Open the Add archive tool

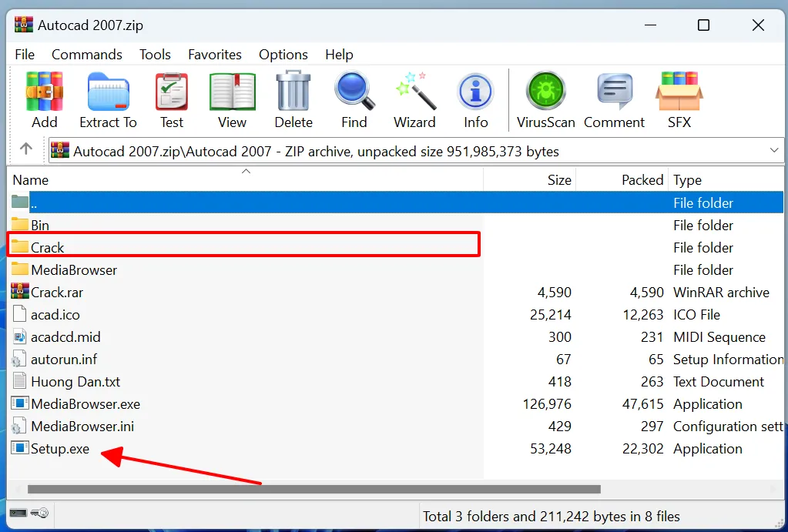44,99
